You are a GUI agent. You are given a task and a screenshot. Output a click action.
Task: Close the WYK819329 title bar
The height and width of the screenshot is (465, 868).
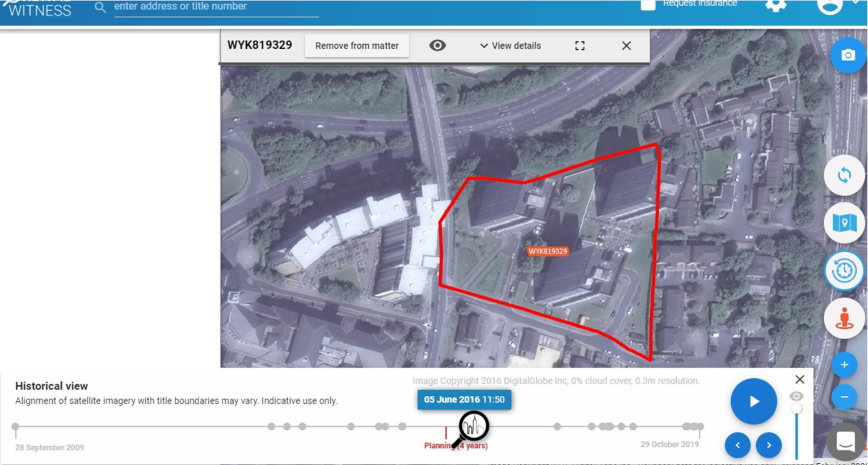pos(626,45)
